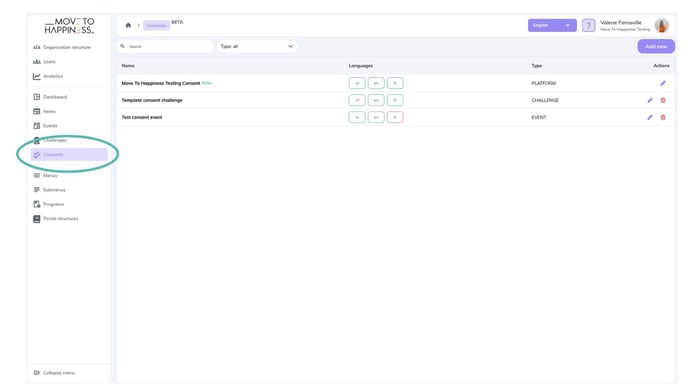Open the Challenges sidebar item

(x=50, y=140)
